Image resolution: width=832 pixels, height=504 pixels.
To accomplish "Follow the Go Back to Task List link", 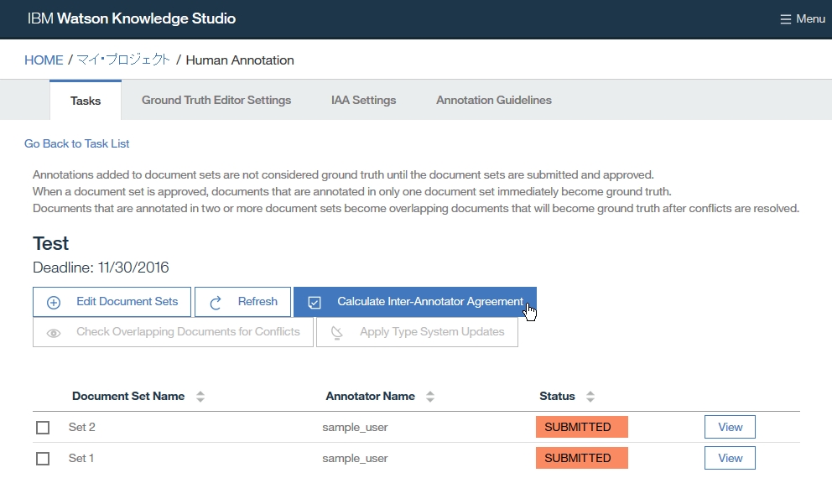I will [76, 143].
